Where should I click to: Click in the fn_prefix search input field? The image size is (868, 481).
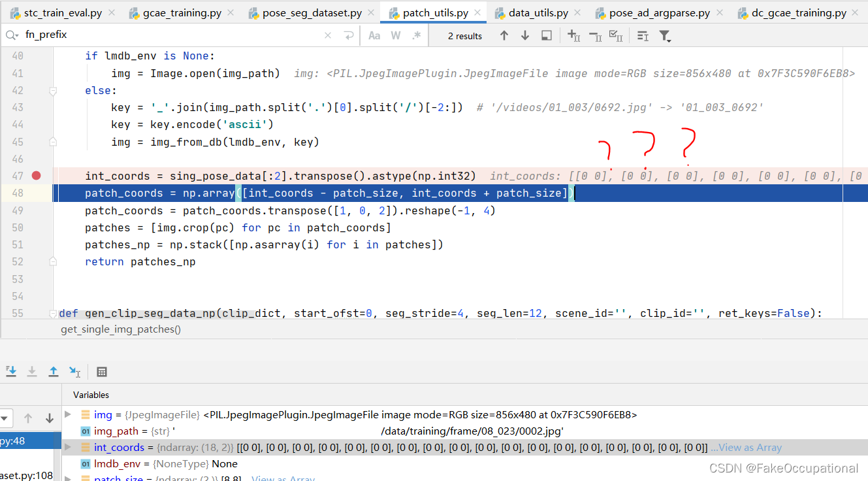[x=170, y=35]
